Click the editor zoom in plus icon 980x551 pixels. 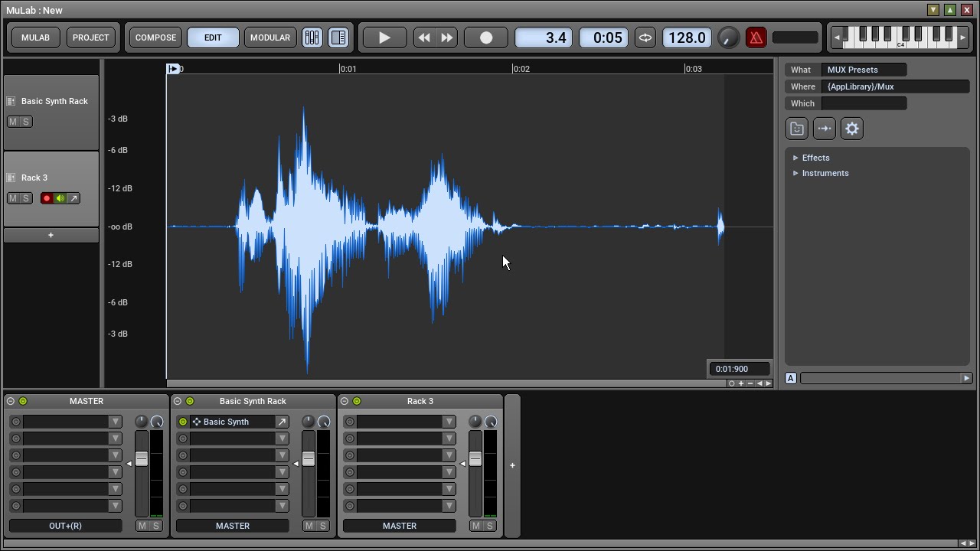(740, 383)
